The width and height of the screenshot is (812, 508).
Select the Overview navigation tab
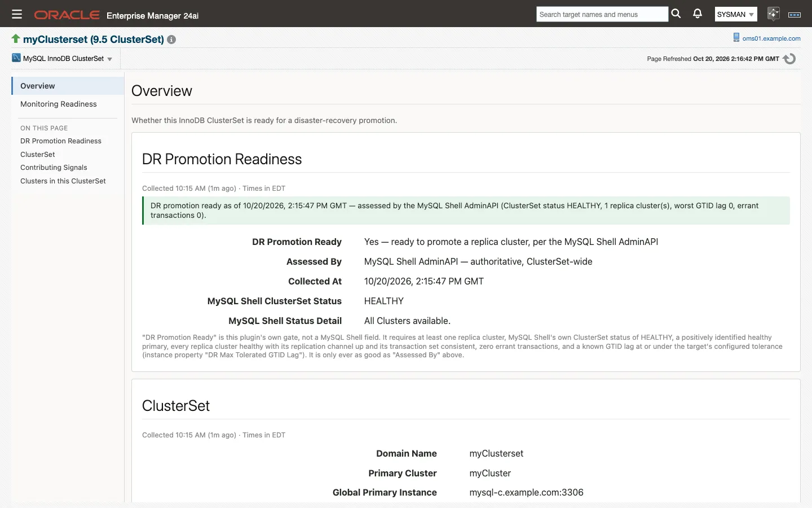(x=68, y=86)
